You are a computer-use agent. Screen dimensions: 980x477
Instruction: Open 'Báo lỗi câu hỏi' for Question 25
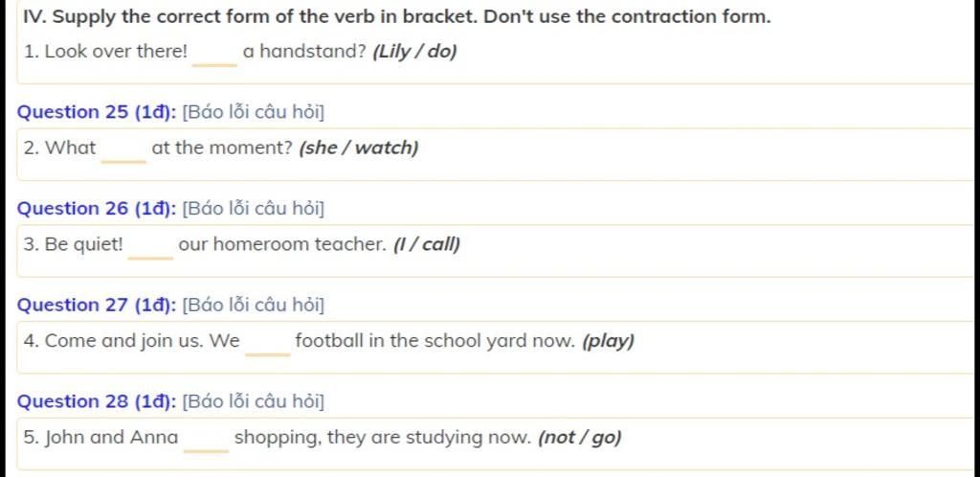254,112
